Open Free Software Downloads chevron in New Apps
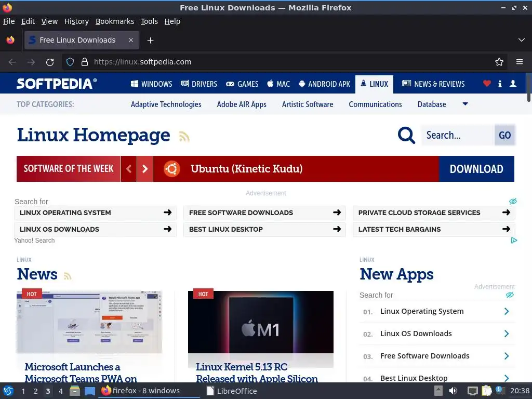Screen dimensions: 532x399 (x=507, y=356)
